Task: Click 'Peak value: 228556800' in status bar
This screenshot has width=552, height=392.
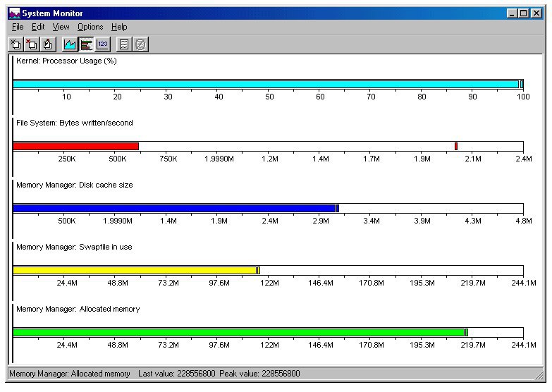Action: coord(260,374)
